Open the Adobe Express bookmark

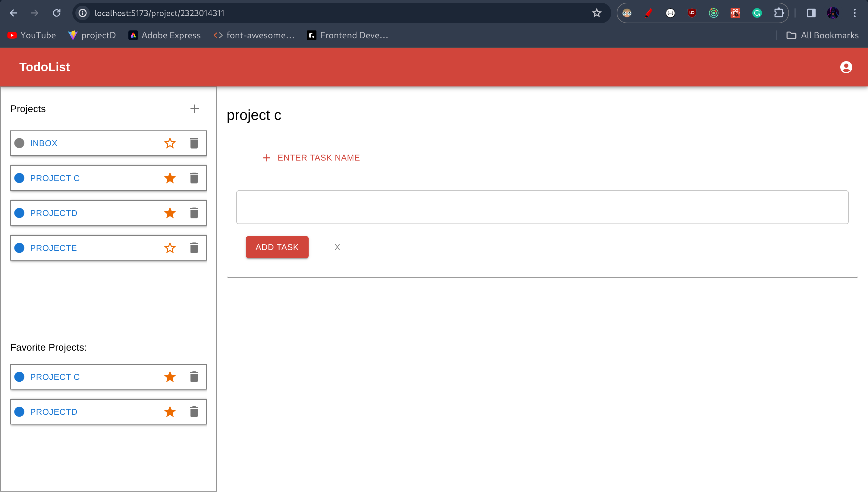pos(165,35)
